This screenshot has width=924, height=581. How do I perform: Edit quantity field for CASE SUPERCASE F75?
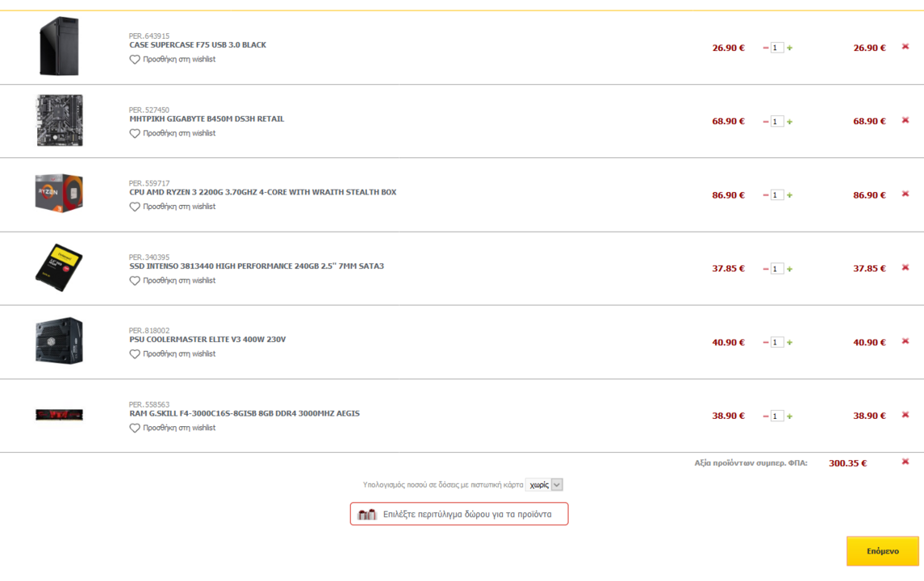click(x=777, y=48)
